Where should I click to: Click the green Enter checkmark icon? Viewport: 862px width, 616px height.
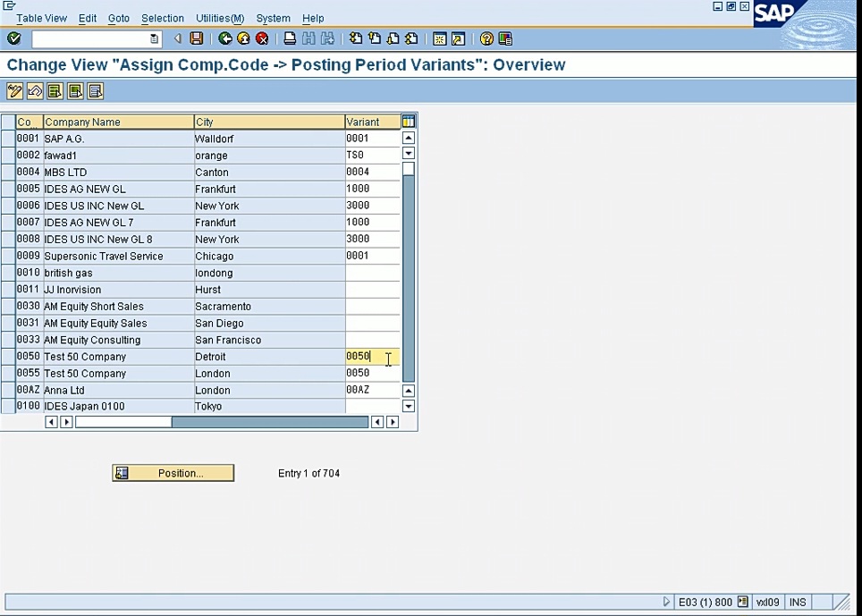[13, 38]
